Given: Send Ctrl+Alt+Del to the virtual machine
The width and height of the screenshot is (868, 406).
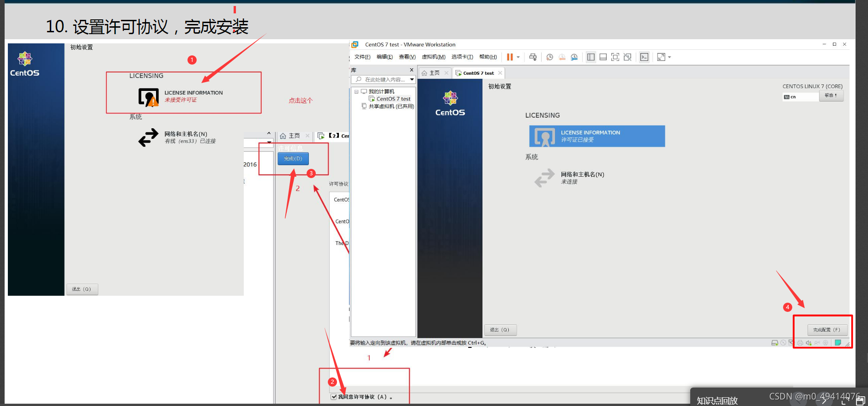Looking at the screenshot, I should [533, 57].
